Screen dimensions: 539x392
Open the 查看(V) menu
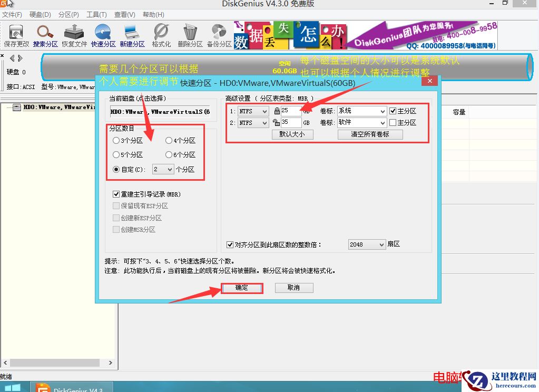pyautogui.click(x=124, y=14)
